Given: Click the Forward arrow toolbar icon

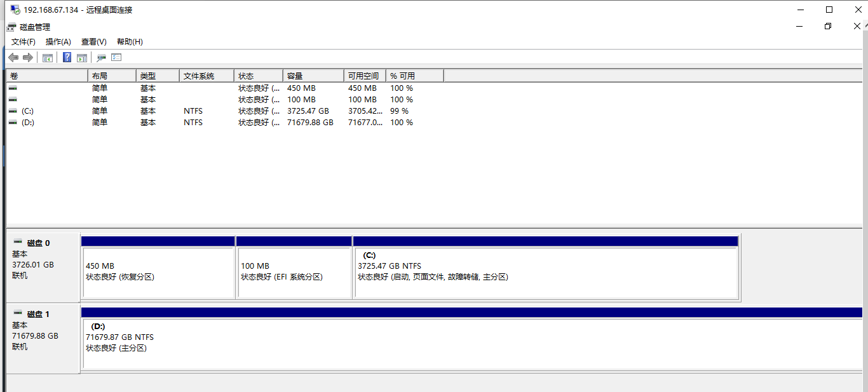Looking at the screenshot, I should point(27,58).
